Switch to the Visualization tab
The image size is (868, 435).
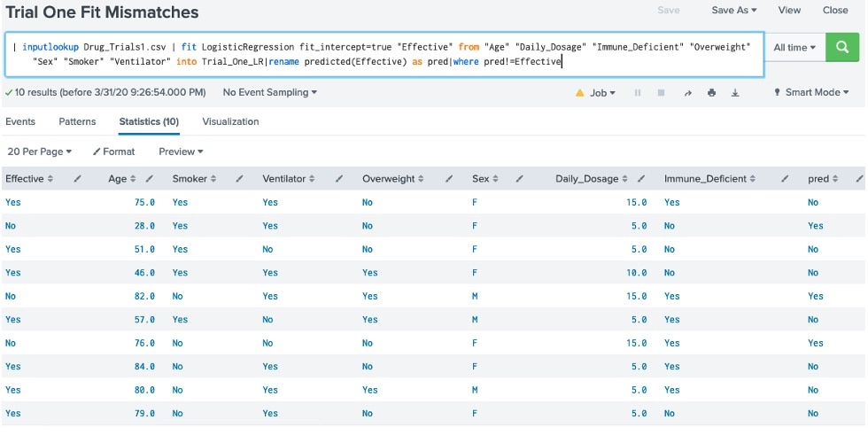pyautogui.click(x=230, y=121)
